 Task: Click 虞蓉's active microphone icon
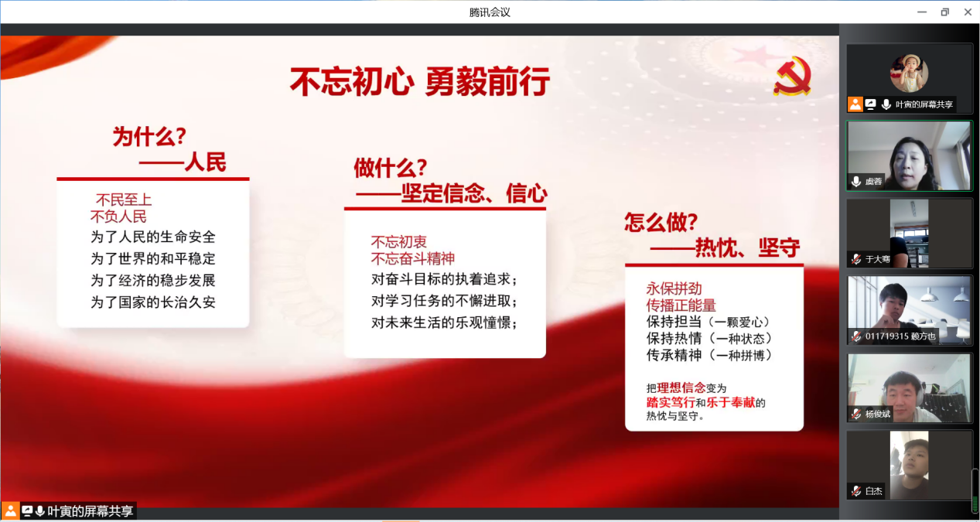856,182
